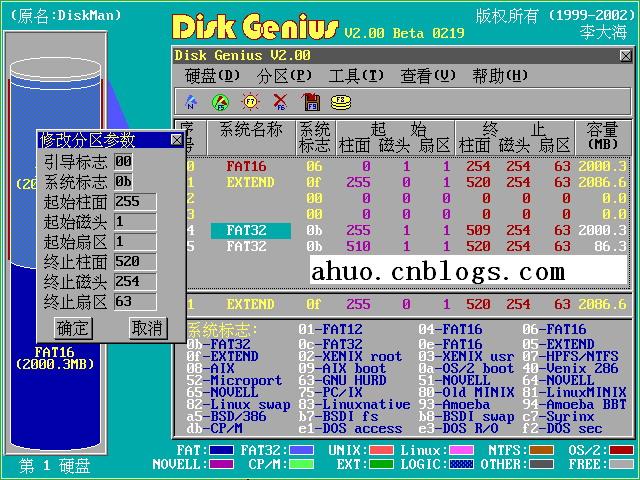
Task: Click the F9 floppy disk save icon
Action: pyautogui.click(x=311, y=102)
